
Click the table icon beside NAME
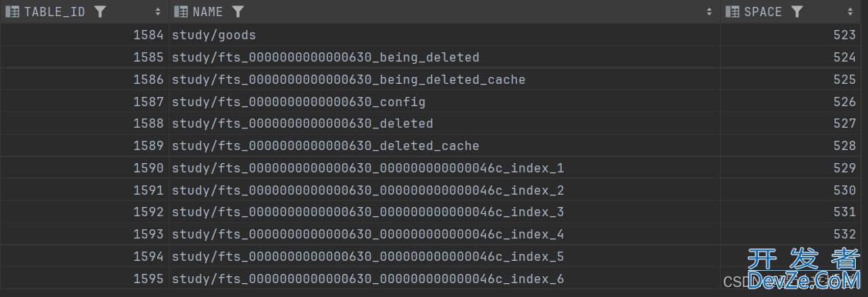[x=181, y=12]
